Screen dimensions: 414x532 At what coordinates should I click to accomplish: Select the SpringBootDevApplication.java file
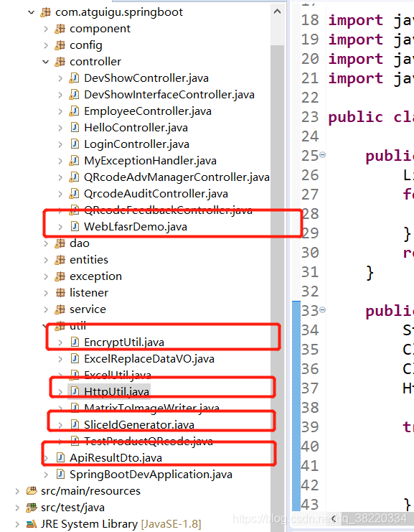coord(151,475)
